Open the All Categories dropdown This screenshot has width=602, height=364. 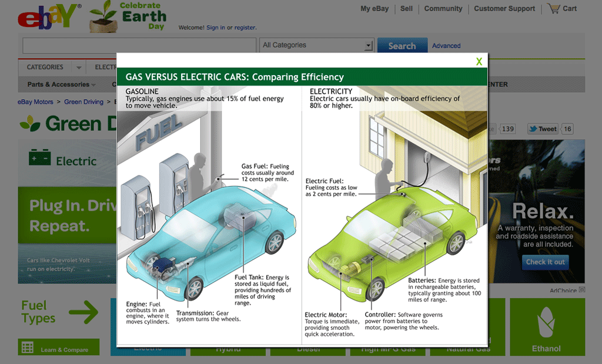(x=316, y=45)
